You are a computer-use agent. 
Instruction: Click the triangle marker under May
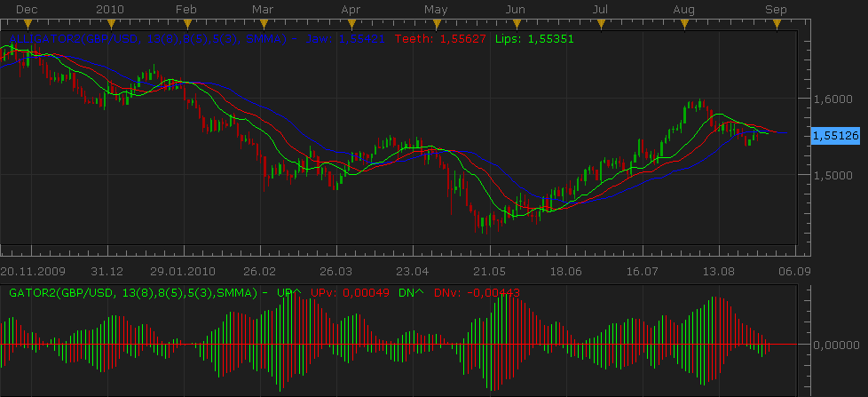[437, 24]
